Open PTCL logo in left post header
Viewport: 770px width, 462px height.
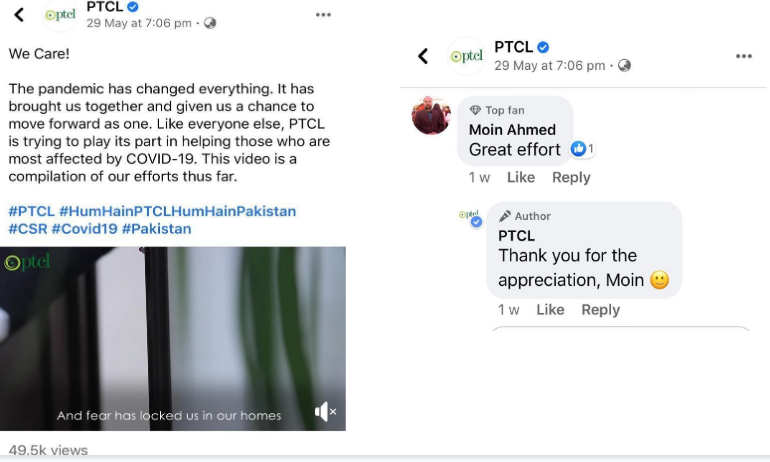click(60, 15)
